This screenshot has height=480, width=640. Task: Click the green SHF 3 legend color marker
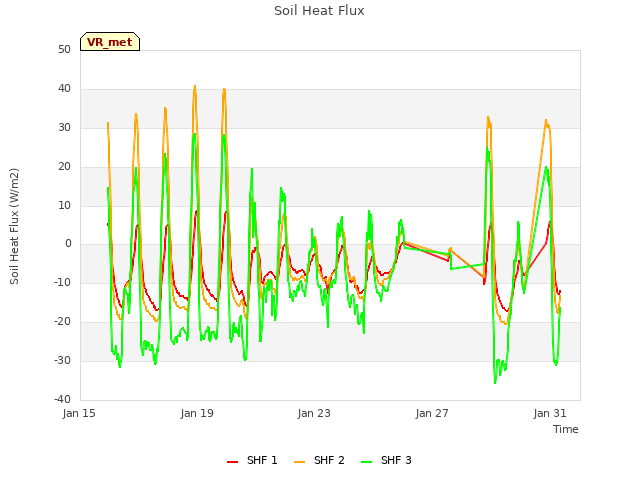[367, 462]
